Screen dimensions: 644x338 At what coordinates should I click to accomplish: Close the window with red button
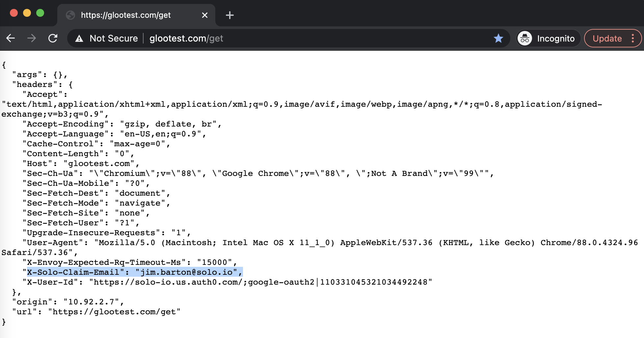(14, 13)
